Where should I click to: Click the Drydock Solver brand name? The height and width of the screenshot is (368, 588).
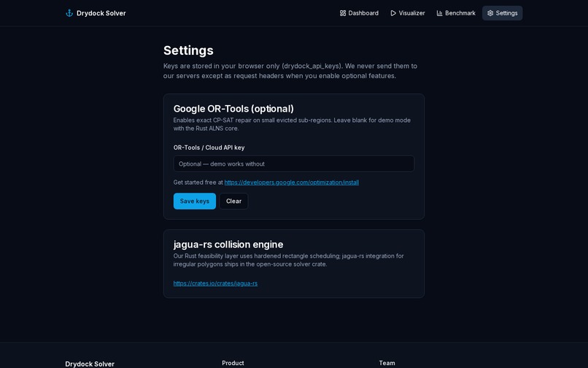tap(101, 13)
